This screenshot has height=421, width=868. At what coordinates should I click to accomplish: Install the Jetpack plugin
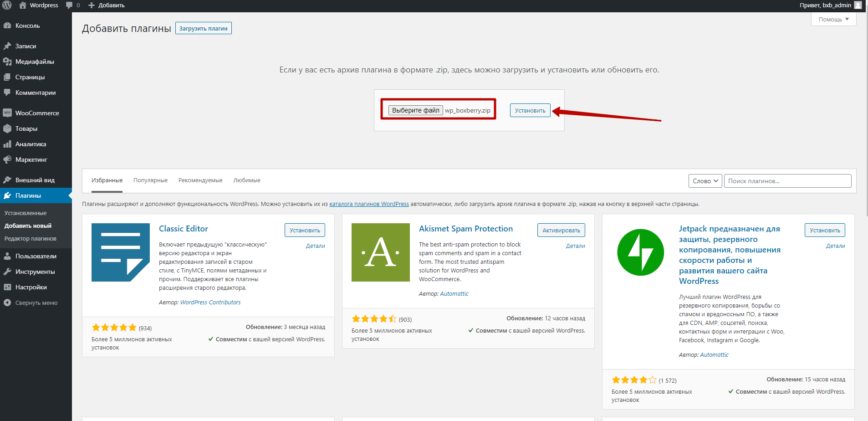(825, 230)
